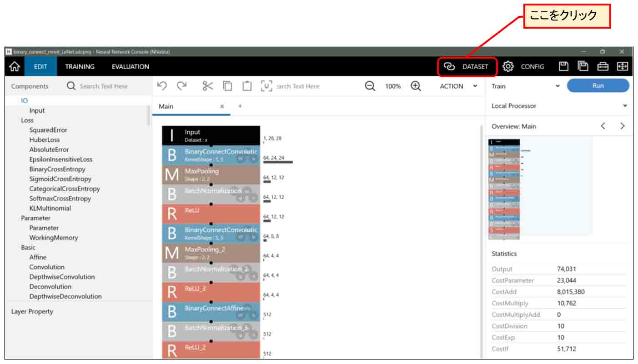Viewport: 638px width, 364px height.
Task: Click the Copy icon in toolbar
Action: (x=227, y=86)
